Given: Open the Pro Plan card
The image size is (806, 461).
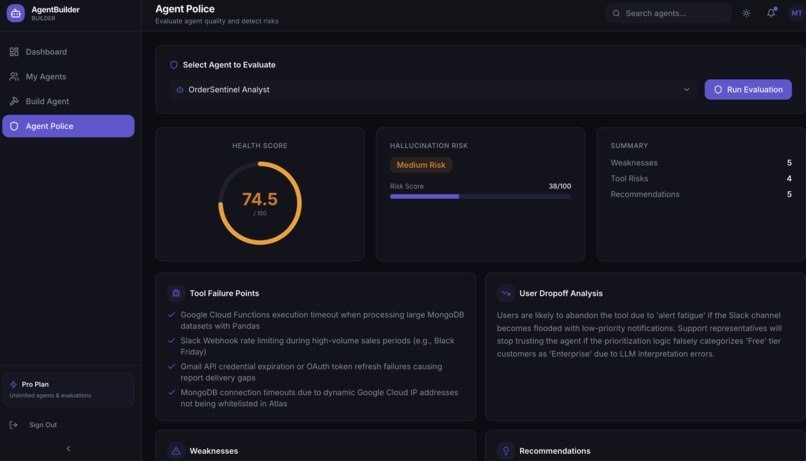Looking at the screenshot, I should (68, 390).
